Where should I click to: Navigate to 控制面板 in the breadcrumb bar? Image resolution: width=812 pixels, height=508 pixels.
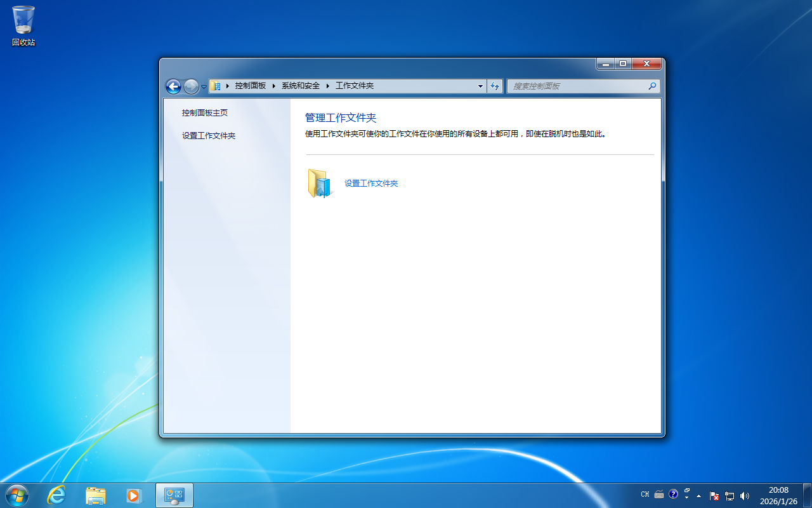(251, 86)
